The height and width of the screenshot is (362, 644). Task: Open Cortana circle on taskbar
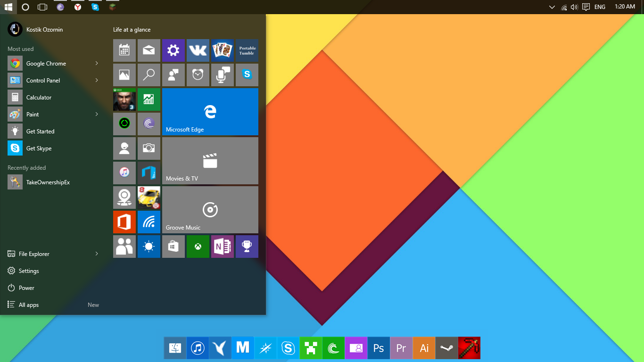(x=25, y=7)
